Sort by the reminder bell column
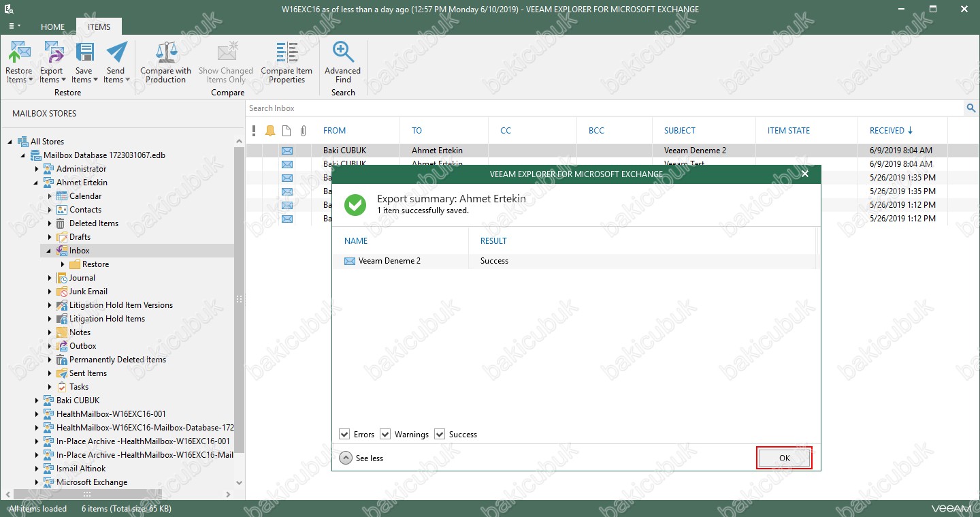This screenshot has height=517, width=980. coord(270,131)
